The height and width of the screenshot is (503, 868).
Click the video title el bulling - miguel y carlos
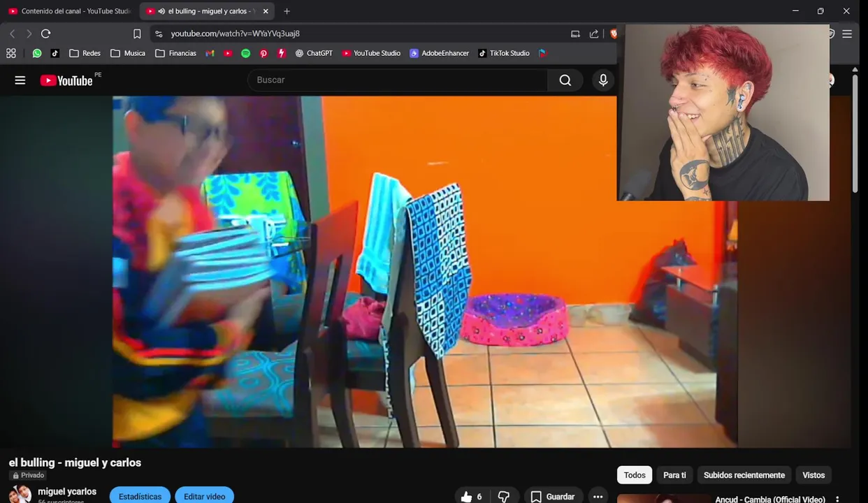75,462
